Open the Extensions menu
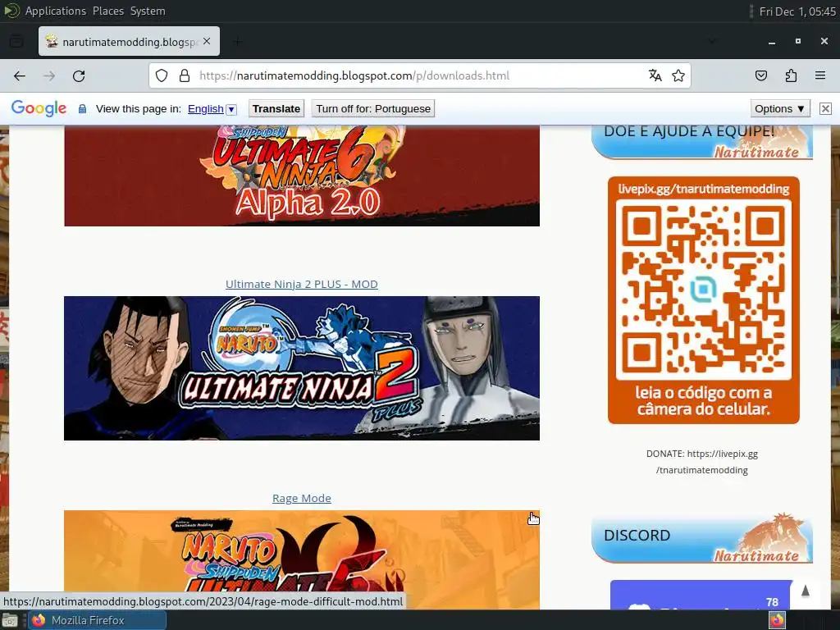This screenshot has height=630, width=840. (x=791, y=75)
